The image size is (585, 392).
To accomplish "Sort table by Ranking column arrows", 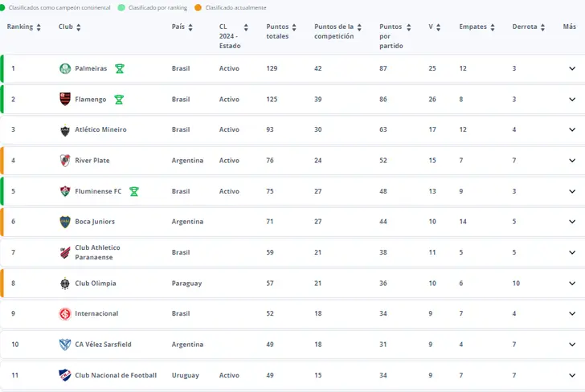I will [x=39, y=27].
